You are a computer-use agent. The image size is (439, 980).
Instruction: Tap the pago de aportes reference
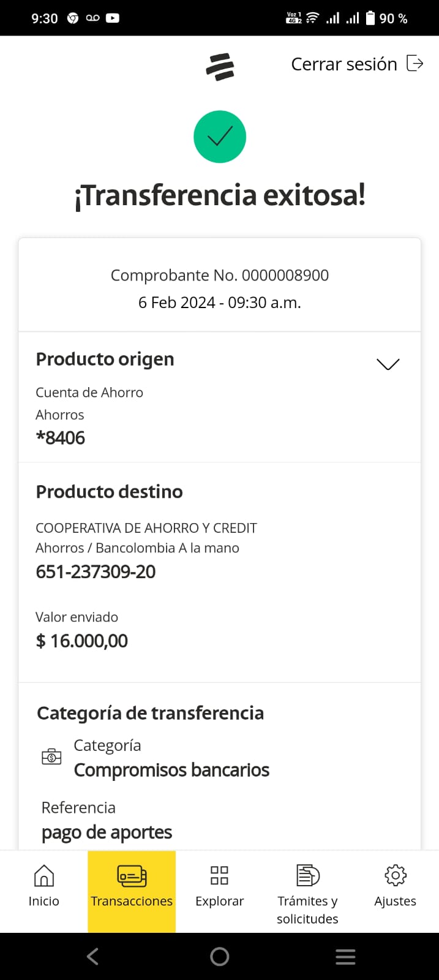[107, 832]
